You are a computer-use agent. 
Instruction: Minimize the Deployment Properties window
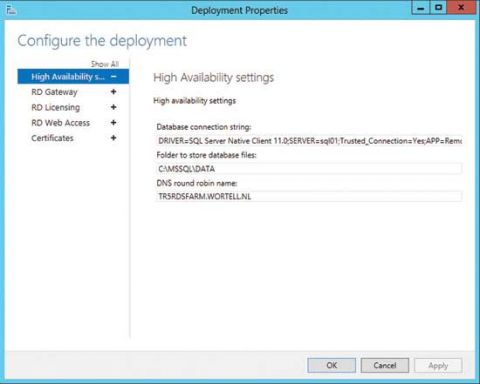coord(421,8)
